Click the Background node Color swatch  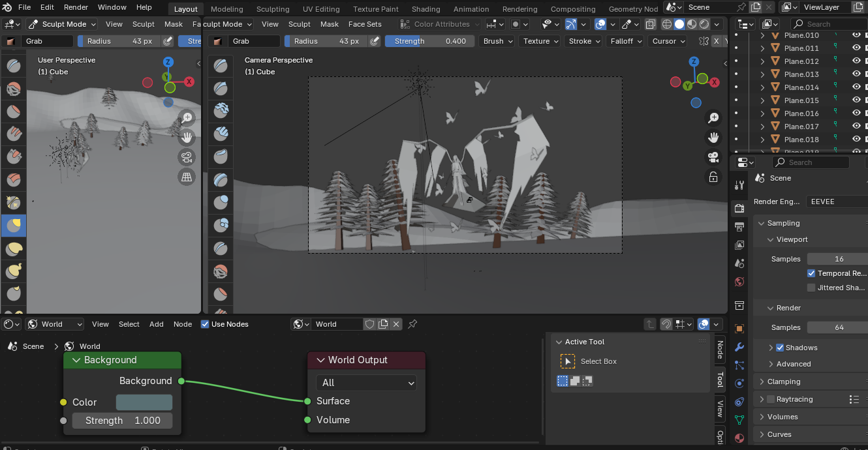[144, 402]
